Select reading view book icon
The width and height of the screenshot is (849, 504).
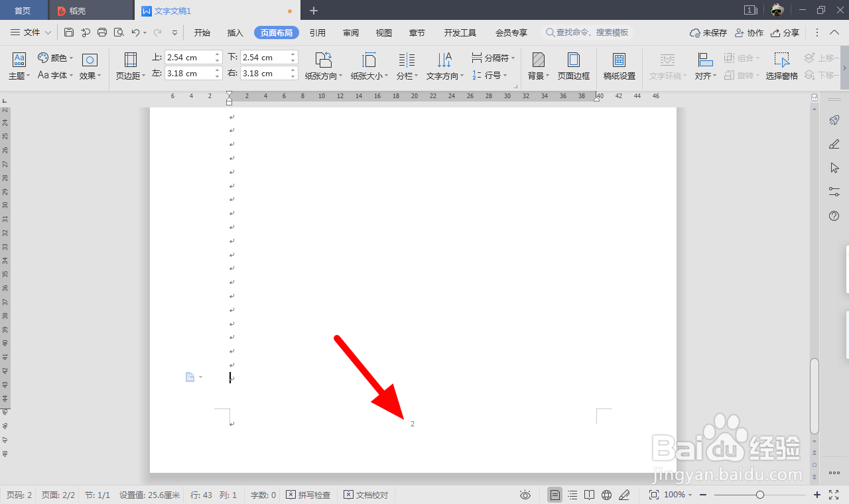[589, 495]
